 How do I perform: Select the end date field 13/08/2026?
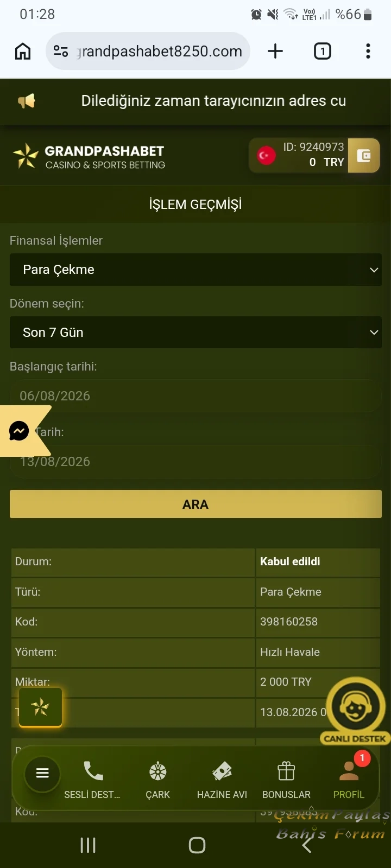pos(195,462)
